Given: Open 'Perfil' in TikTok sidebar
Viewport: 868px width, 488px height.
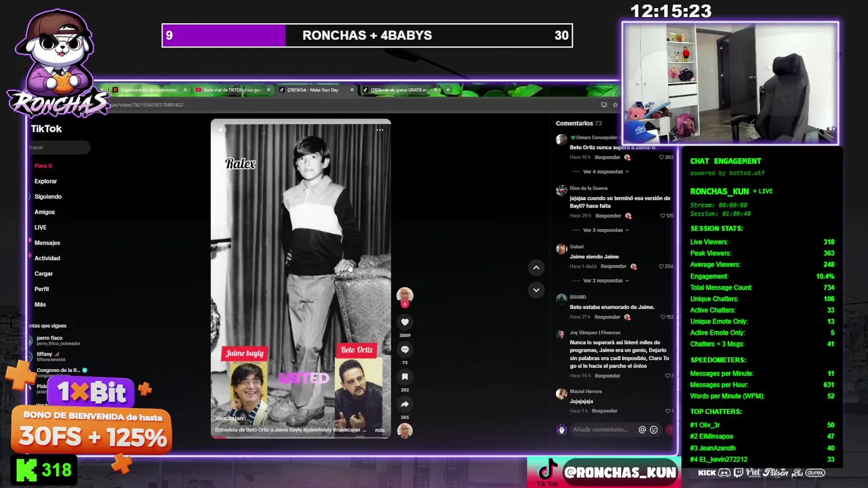Looking at the screenshot, I should coord(41,289).
